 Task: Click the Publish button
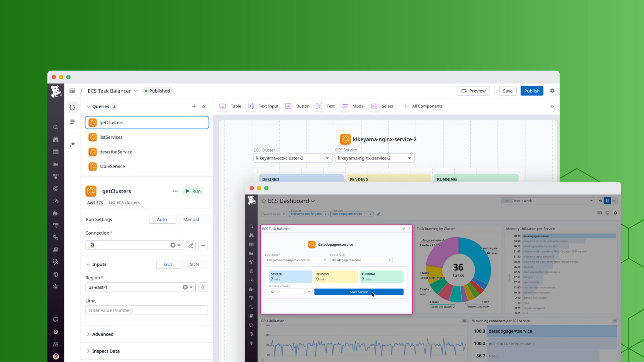pyautogui.click(x=531, y=91)
